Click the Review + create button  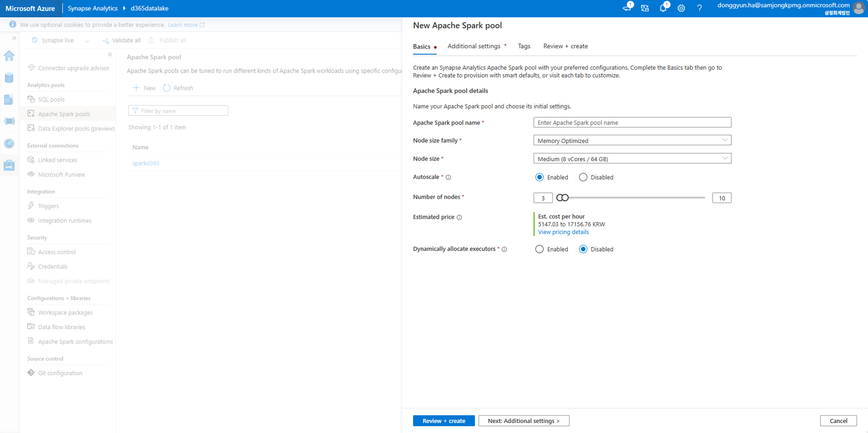pyautogui.click(x=444, y=421)
